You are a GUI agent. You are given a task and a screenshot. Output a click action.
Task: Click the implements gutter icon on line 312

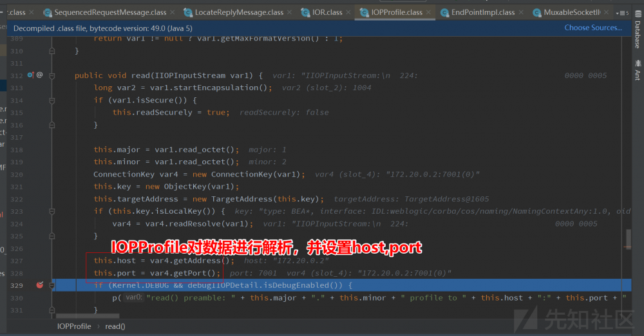point(30,75)
